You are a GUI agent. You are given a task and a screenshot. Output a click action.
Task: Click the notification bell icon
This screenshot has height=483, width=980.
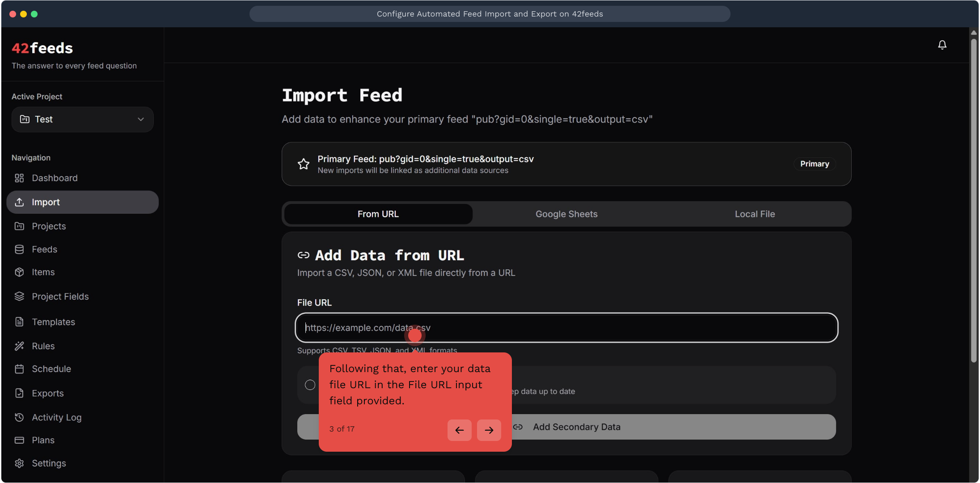click(942, 45)
